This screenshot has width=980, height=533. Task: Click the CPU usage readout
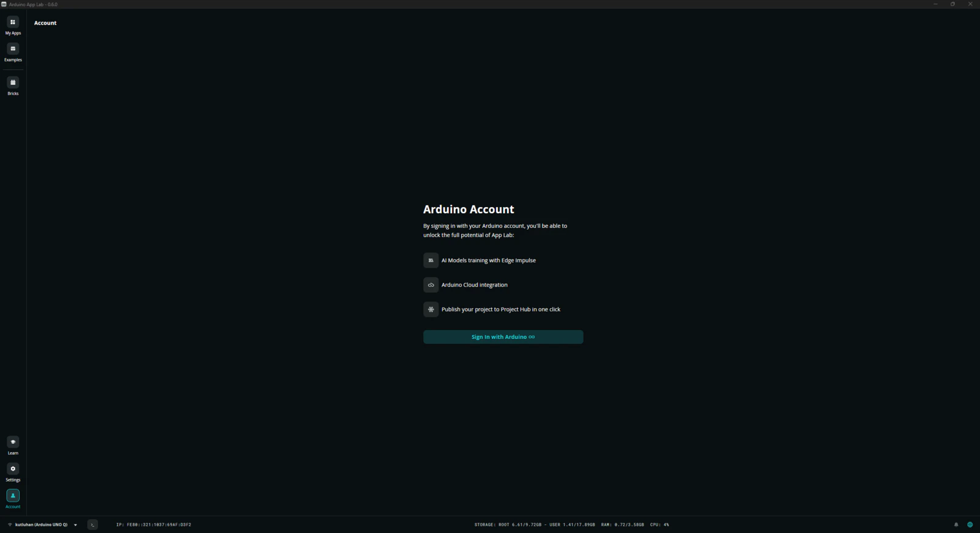[660, 524]
